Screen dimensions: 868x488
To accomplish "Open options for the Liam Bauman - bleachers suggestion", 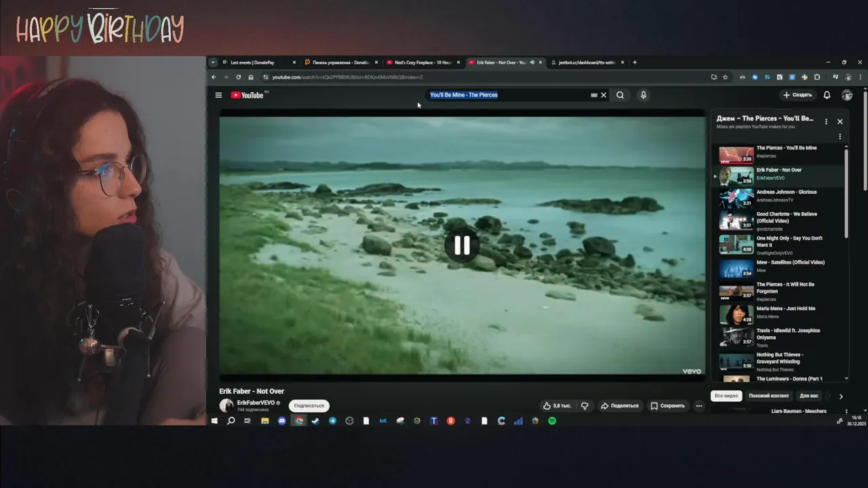I will pos(846,411).
